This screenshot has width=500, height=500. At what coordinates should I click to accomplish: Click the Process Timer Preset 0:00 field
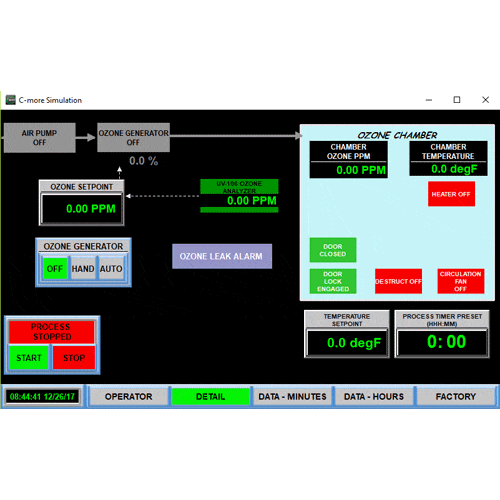(x=442, y=342)
